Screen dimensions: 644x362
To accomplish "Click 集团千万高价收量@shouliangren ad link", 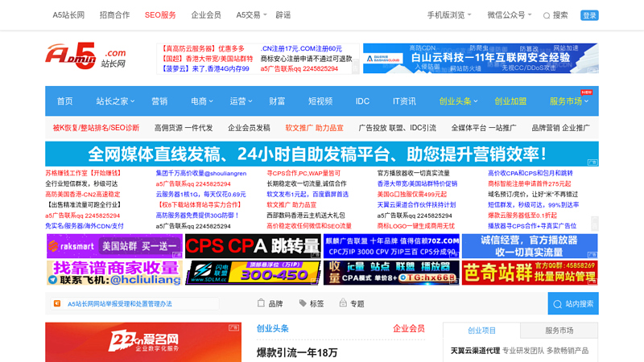I will pyautogui.click(x=201, y=173).
